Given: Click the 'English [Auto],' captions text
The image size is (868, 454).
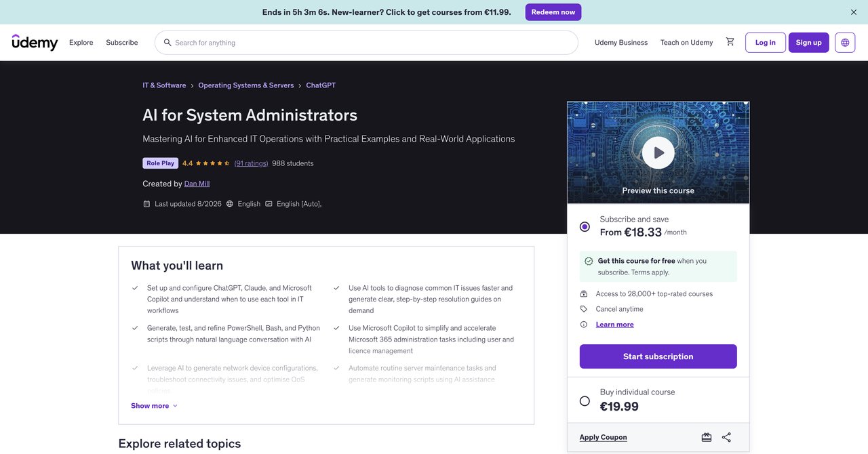Looking at the screenshot, I should [x=299, y=204].
